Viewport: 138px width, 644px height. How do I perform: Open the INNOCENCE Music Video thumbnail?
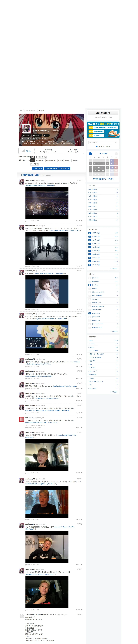[x=47, y=248]
